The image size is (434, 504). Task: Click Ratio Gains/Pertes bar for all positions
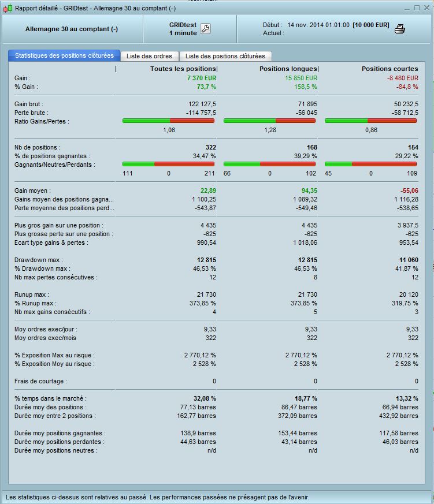168,121
